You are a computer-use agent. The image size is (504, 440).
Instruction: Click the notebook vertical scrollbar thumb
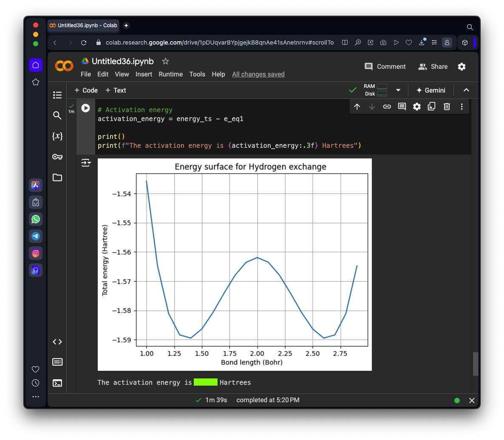[x=476, y=364]
